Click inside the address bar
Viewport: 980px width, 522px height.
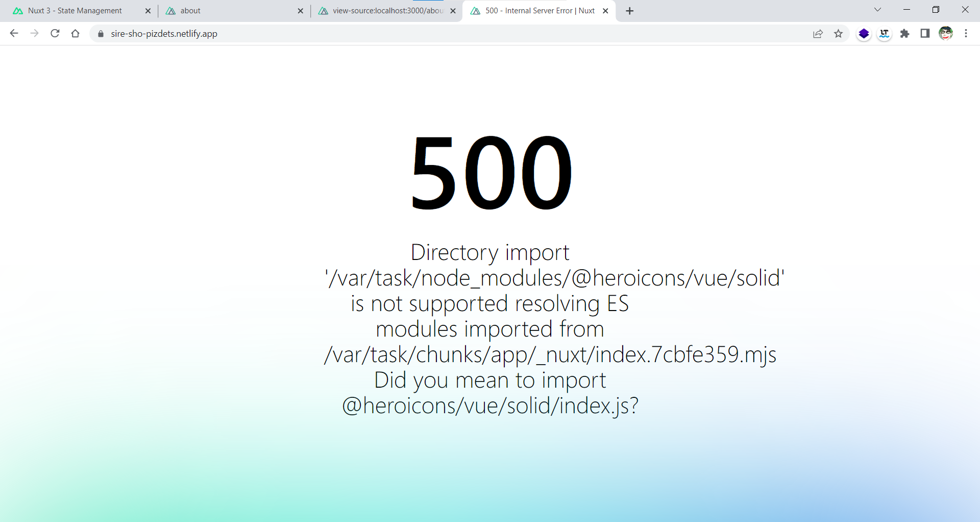click(357, 34)
